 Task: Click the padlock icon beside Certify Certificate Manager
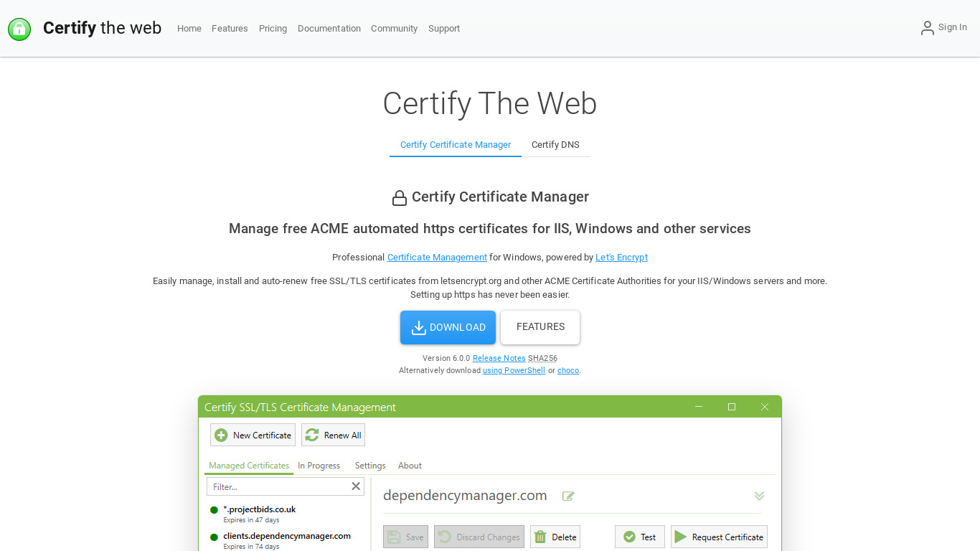400,198
